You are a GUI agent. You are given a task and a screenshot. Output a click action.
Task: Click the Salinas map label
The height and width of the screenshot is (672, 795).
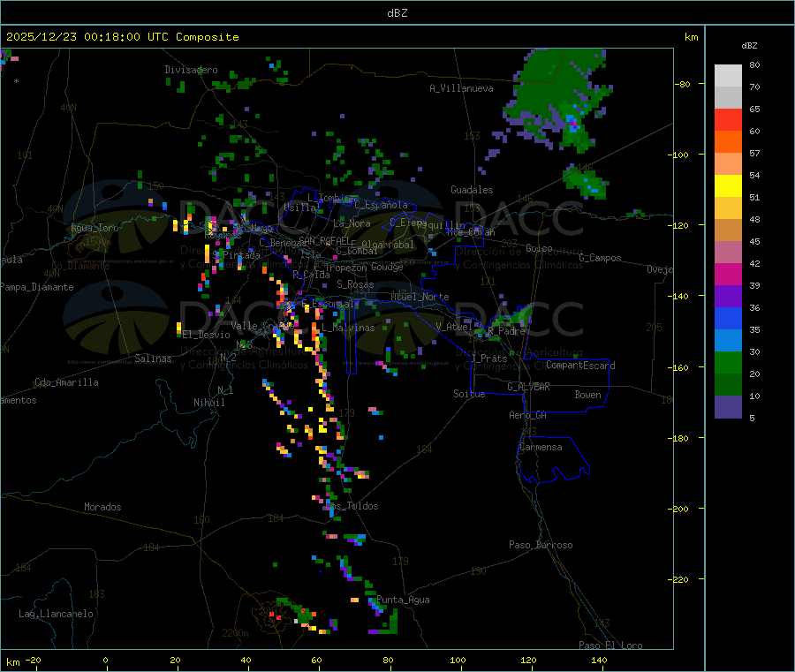[153, 359]
